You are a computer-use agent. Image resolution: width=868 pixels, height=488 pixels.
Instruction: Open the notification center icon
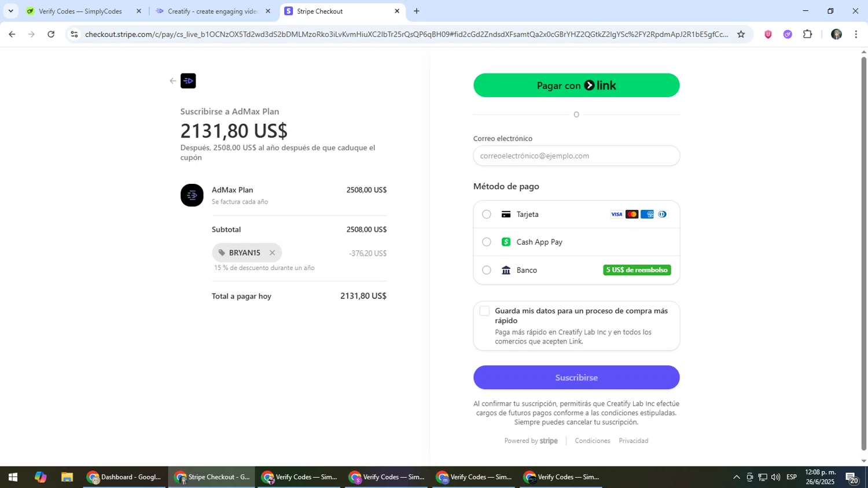click(852, 477)
